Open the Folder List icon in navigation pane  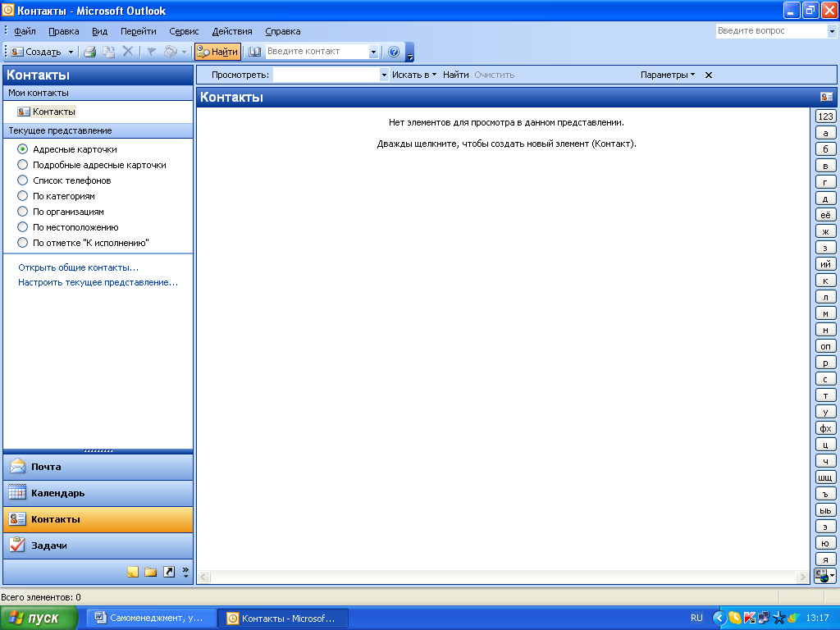[151, 572]
